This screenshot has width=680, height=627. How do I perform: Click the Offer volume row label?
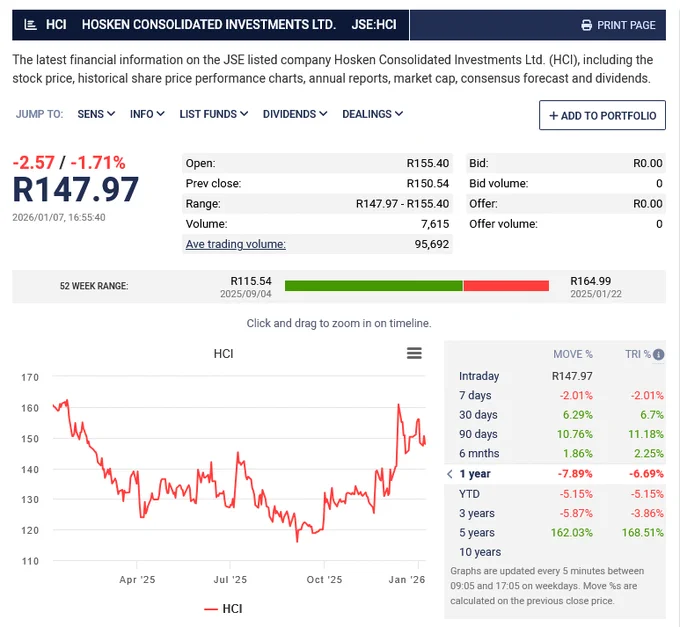click(503, 224)
